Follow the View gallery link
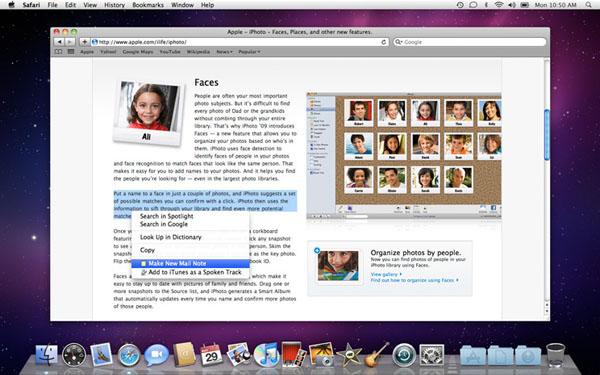This screenshot has height=375, width=600. coord(386,274)
